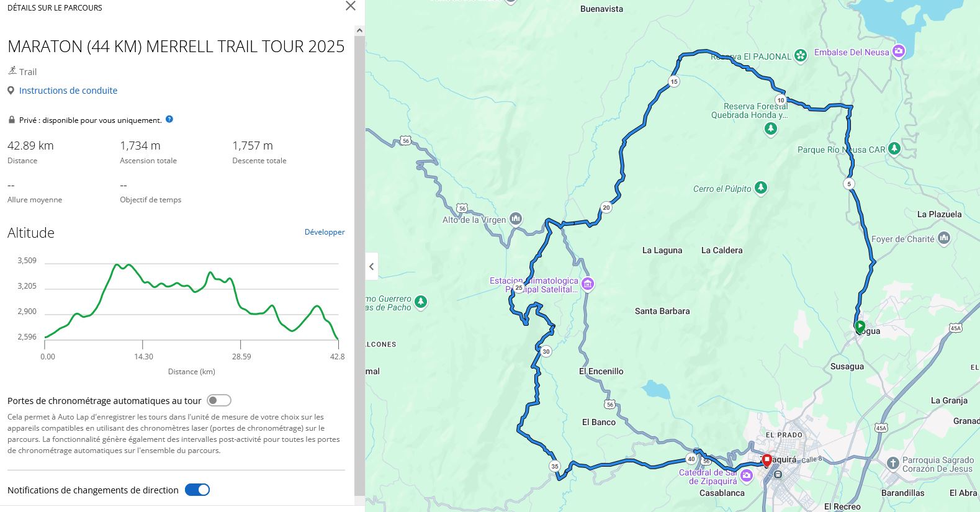The width and height of the screenshot is (980, 512).
Task: Click the Alto de la Virgen landmark icon
Action: click(516, 219)
